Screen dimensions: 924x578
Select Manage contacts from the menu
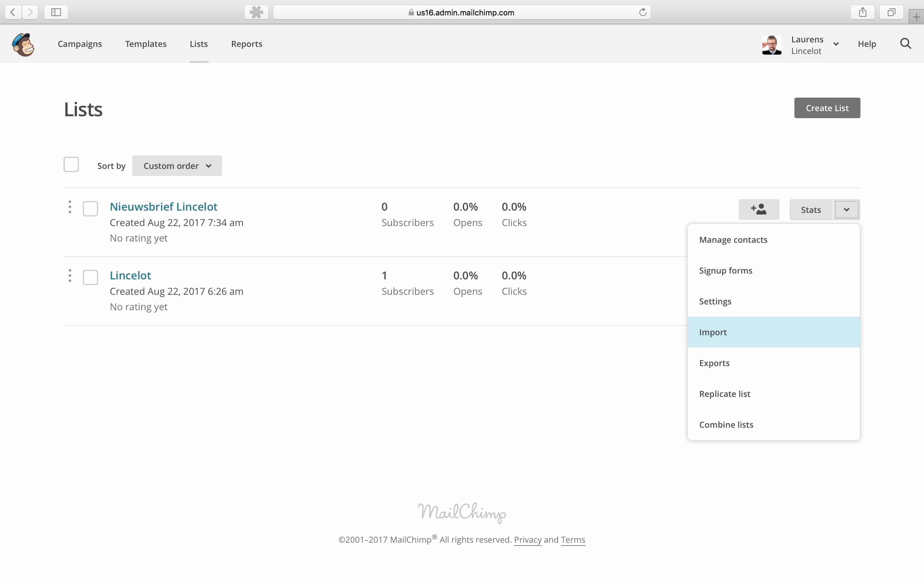click(774, 240)
